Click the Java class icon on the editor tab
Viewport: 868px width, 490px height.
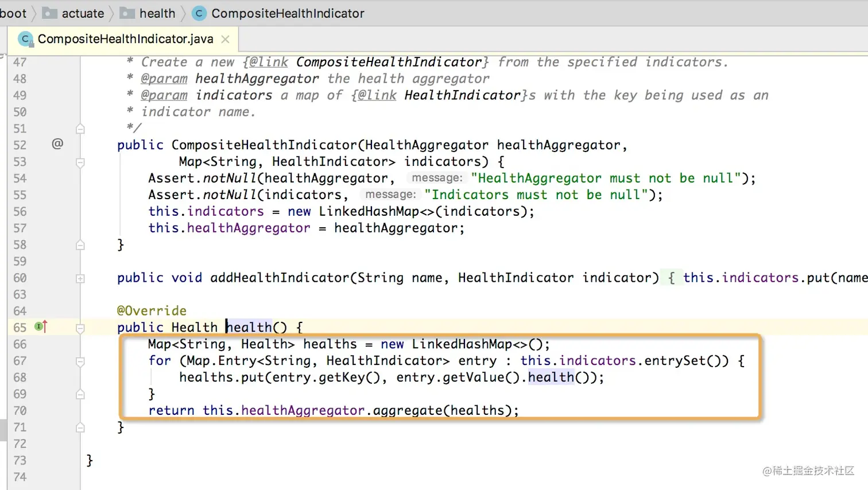(25, 39)
